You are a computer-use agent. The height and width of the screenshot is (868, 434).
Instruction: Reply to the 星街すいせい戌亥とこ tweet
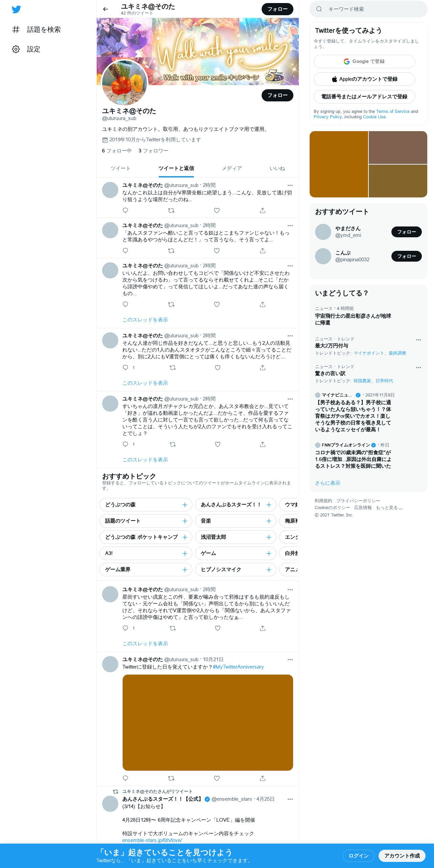tap(125, 628)
